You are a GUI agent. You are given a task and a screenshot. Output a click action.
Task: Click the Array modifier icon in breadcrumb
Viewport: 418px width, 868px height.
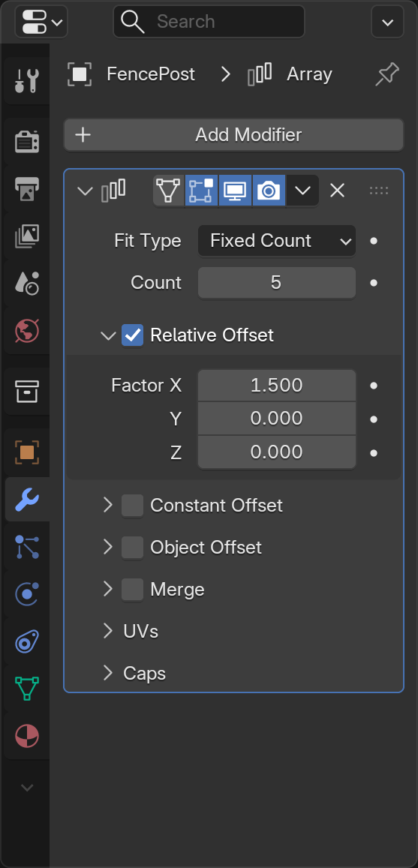tap(259, 74)
